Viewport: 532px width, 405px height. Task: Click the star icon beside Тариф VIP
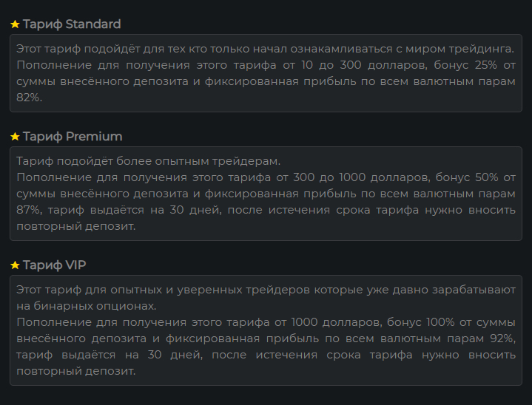pos(15,265)
